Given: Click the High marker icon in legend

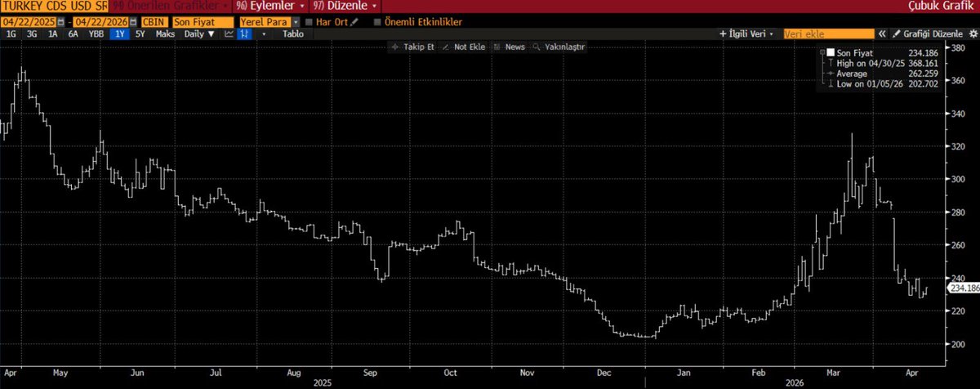Looking at the screenshot, I should (830, 63).
